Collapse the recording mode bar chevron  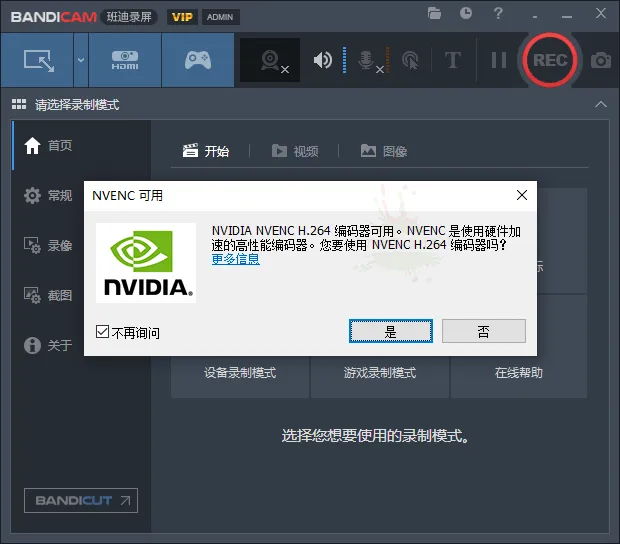[600, 105]
